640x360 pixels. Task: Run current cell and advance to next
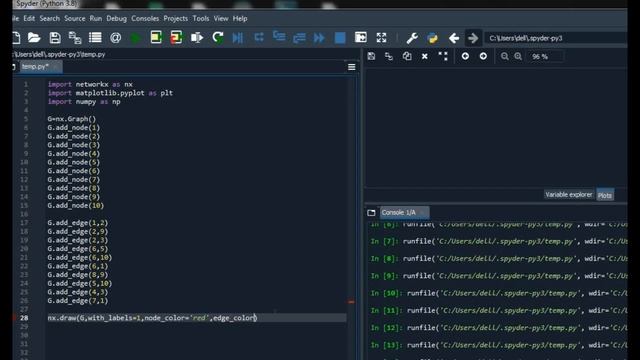[176, 38]
